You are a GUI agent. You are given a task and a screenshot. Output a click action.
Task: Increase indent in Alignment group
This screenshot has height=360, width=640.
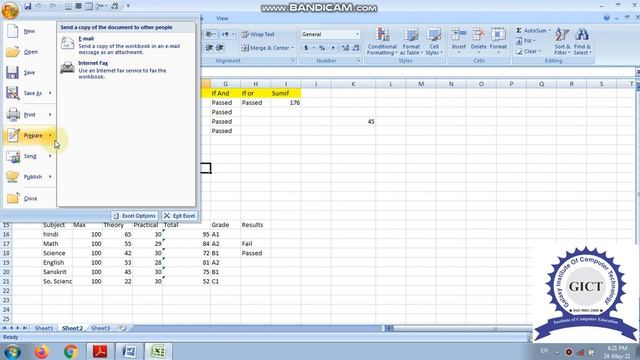click(220, 48)
